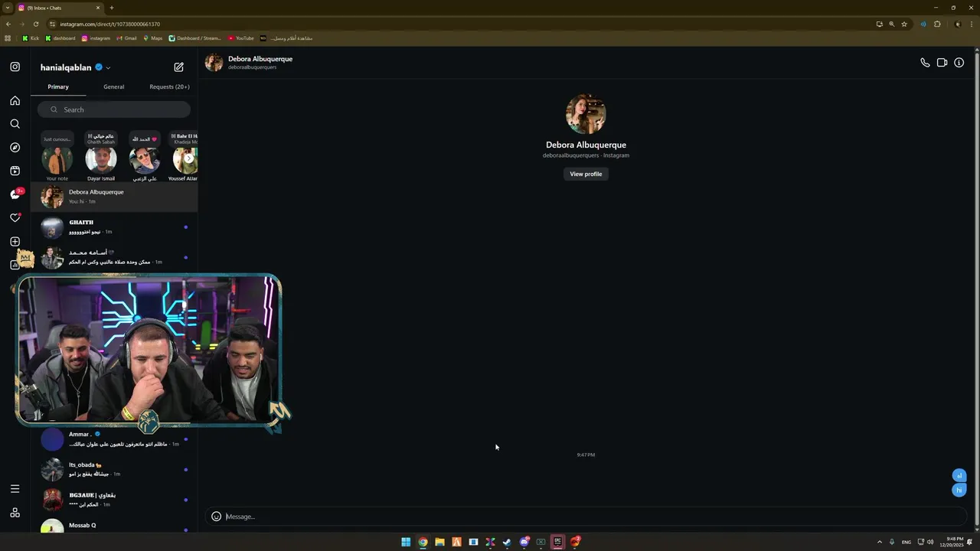The height and width of the screenshot is (551, 980).
Task: Open the Debora Albuquerque chat row
Action: pos(114,197)
